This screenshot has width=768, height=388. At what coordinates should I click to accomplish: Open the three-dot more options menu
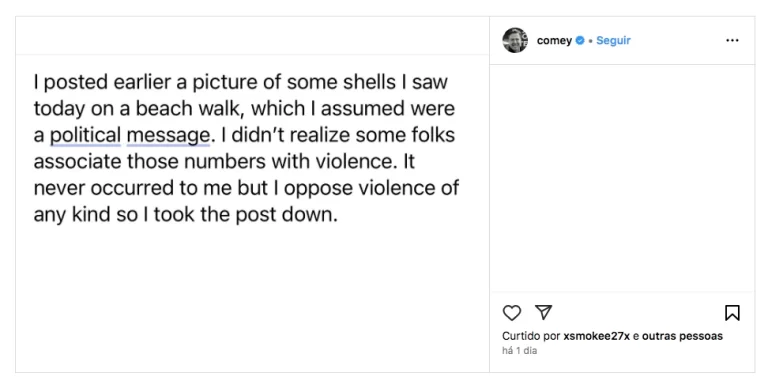point(732,40)
